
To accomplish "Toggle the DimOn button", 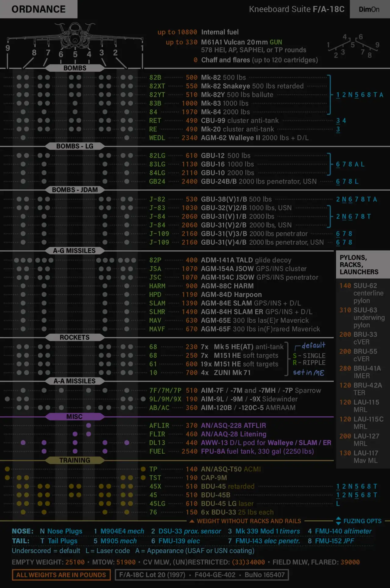I will 369,9.
